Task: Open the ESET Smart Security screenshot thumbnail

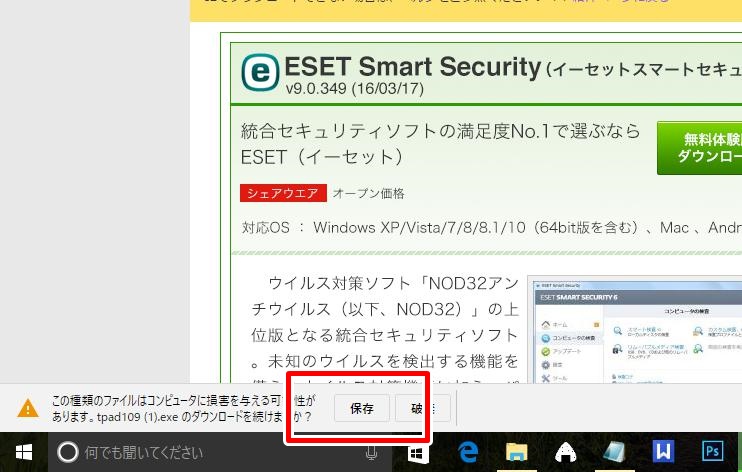Action: [635, 329]
